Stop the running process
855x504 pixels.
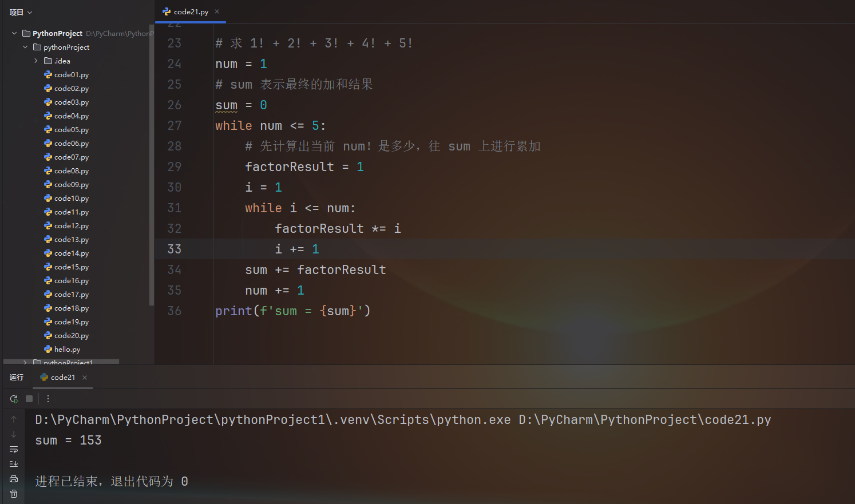[29, 399]
